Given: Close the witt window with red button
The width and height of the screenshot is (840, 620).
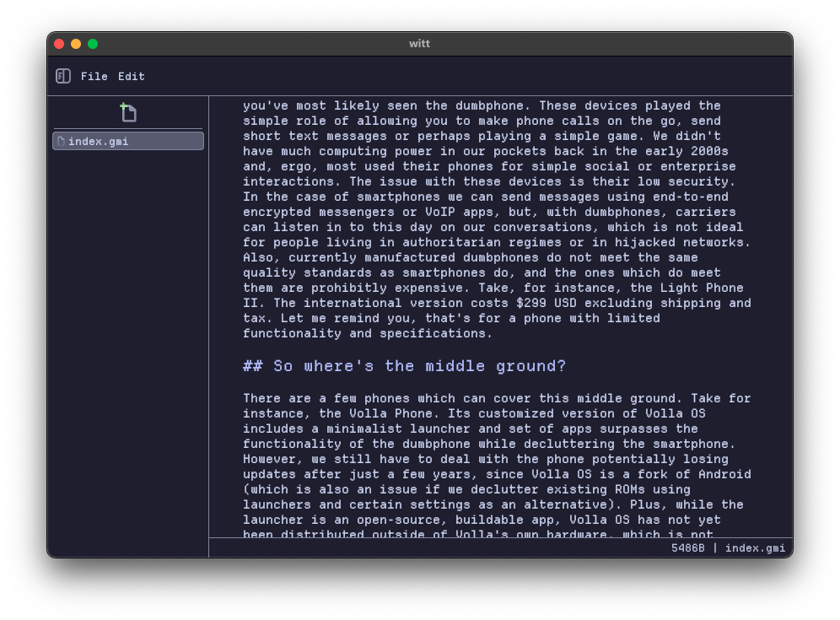Looking at the screenshot, I should coord(59,44).
